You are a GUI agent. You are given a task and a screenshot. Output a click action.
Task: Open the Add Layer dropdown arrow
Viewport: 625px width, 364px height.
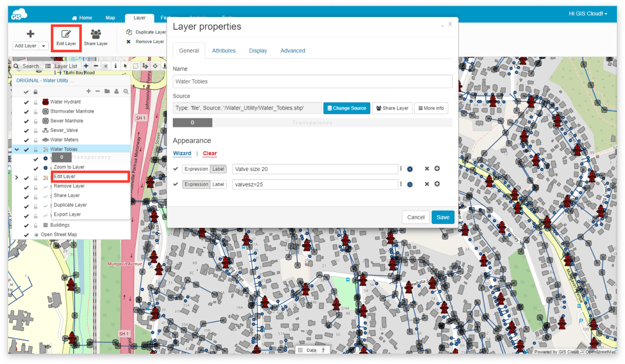point(43,46)
